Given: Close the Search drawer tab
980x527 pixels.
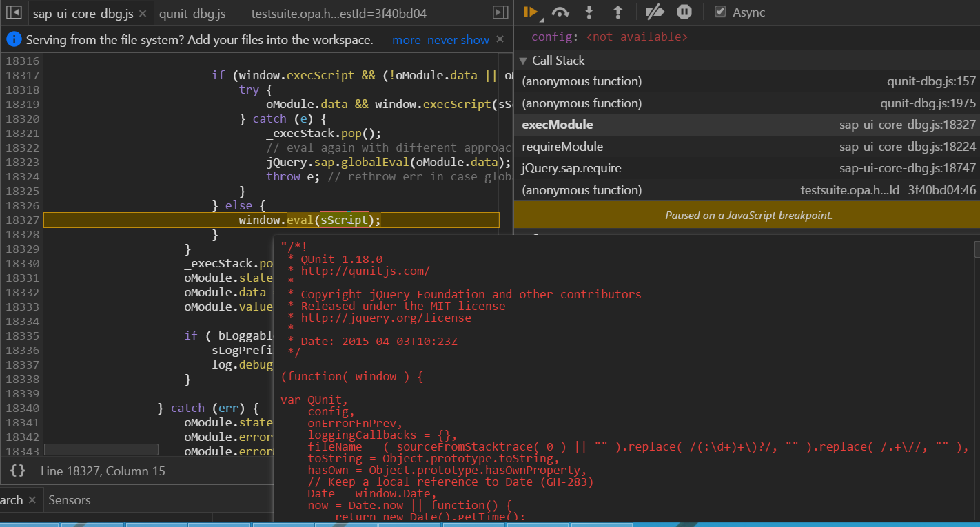Looking at the screenshot, I should click(32, 500).
